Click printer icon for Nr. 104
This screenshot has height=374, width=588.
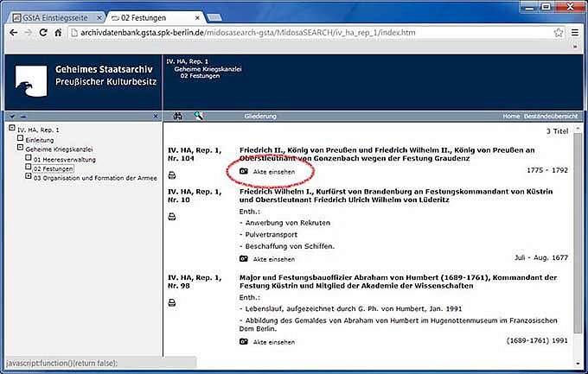click(172, 174)
